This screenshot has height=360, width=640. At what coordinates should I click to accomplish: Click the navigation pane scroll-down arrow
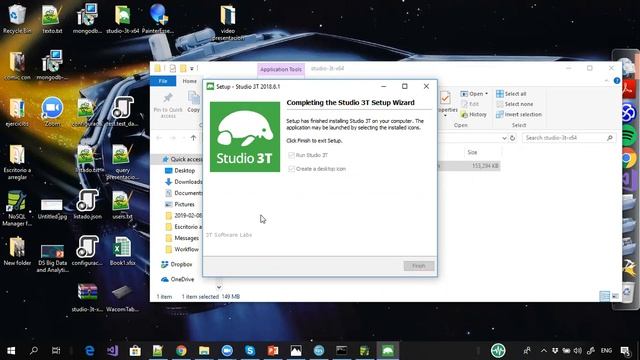coord(219,287)
